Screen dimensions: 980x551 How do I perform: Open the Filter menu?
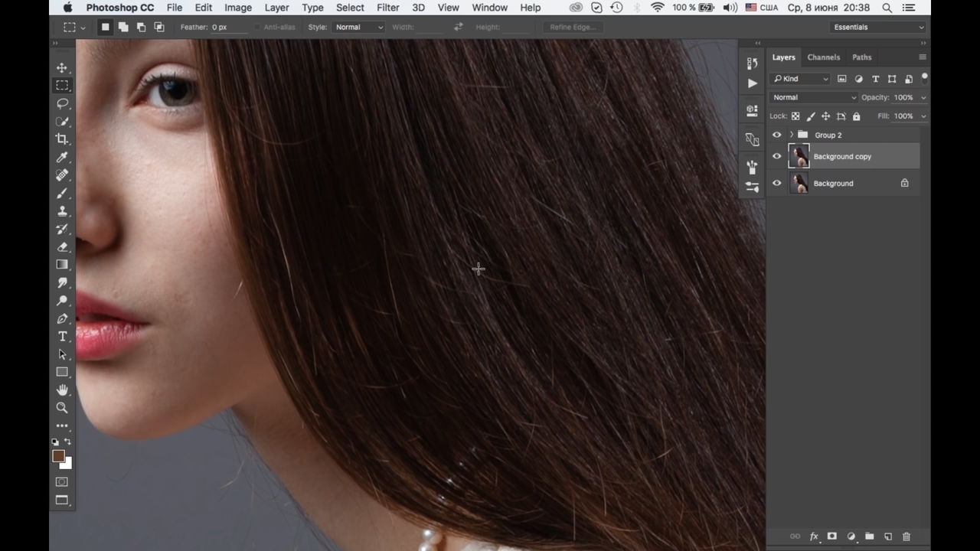pos(387,8)
